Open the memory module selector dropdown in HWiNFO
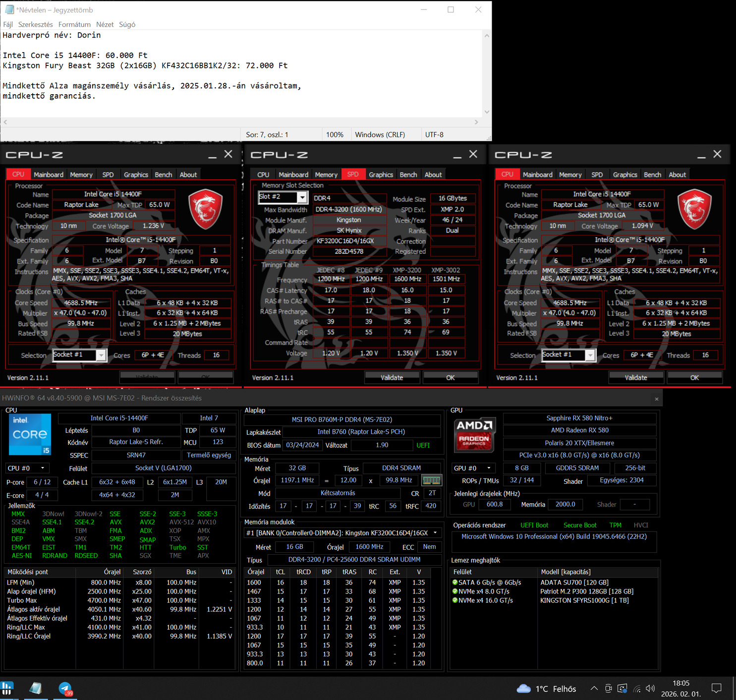The height and width of the screenshot is (700, 736). pyautogui.click(x=342, y=533)
